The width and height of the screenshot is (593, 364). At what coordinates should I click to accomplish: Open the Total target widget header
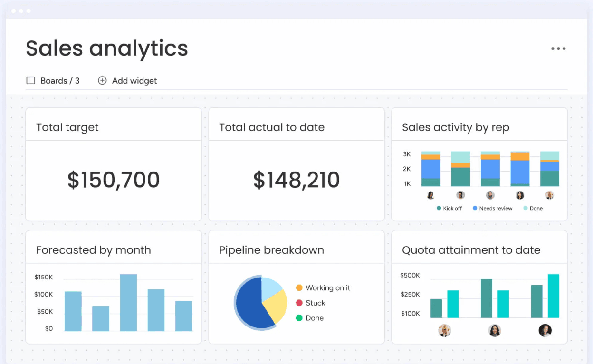click(x=67, y=127)
